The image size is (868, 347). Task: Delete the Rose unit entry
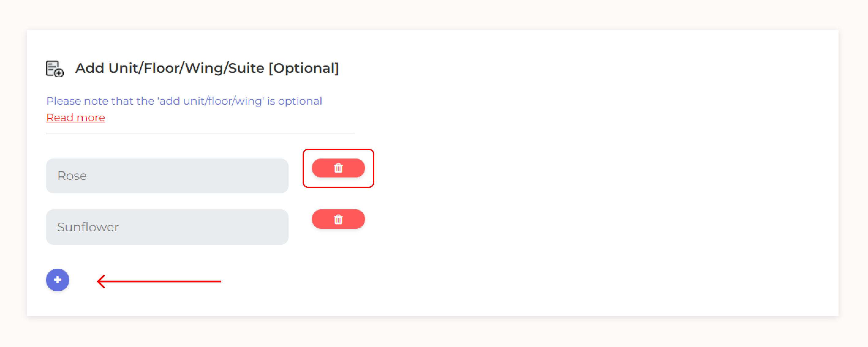tap(338, 168)
